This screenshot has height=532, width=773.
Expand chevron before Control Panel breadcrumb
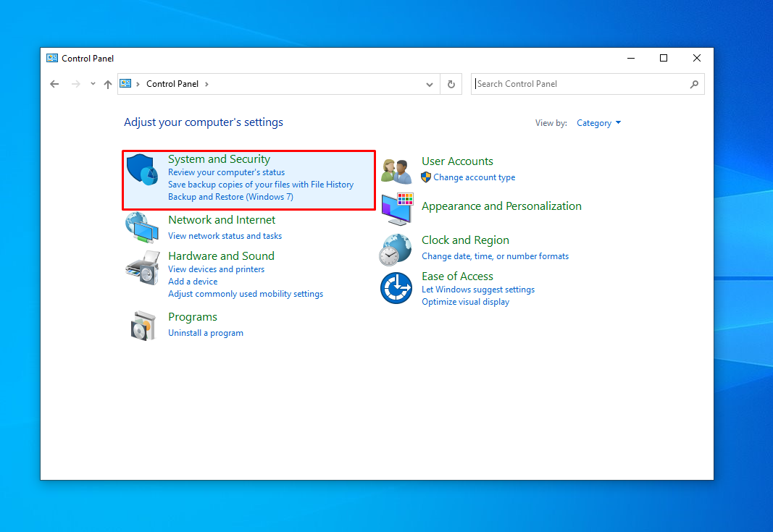coord(138,84)
